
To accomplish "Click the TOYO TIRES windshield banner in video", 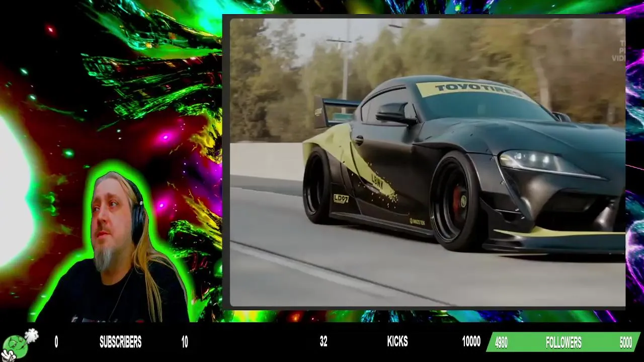I will coord(476,90).
